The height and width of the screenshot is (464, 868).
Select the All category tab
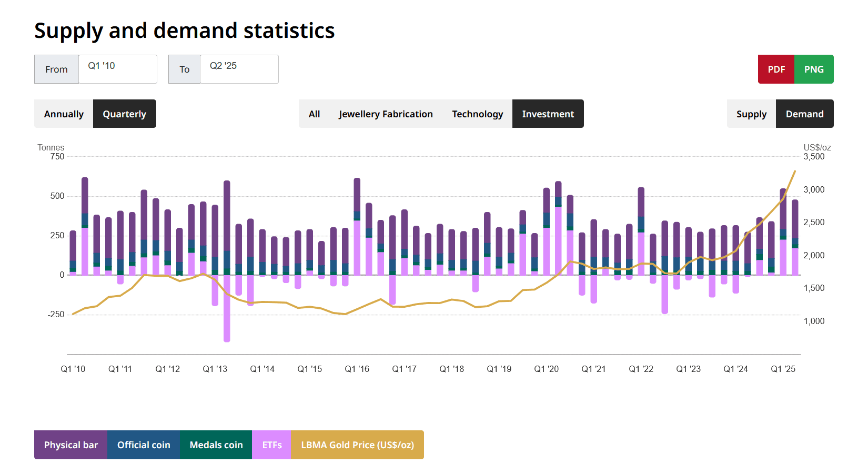tap(314, 114)
